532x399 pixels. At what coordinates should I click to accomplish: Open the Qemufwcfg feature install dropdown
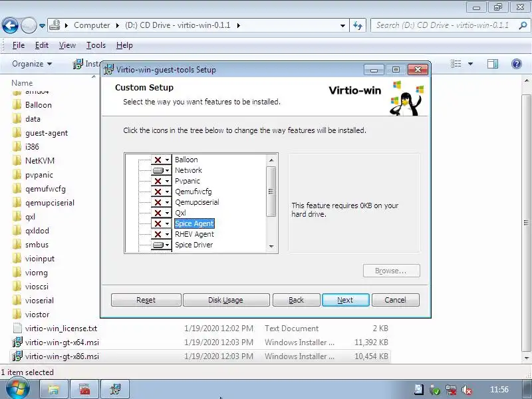click(x=161, y=192)
